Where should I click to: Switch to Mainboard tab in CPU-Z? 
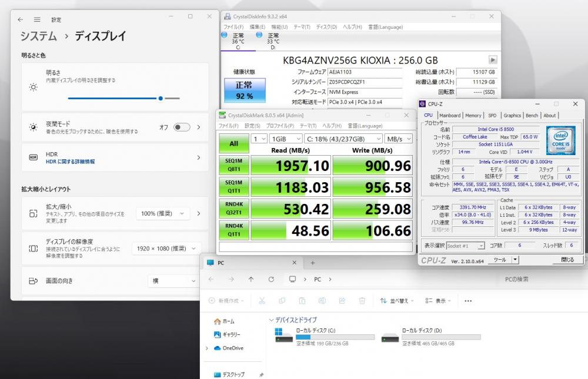[450, 115]
